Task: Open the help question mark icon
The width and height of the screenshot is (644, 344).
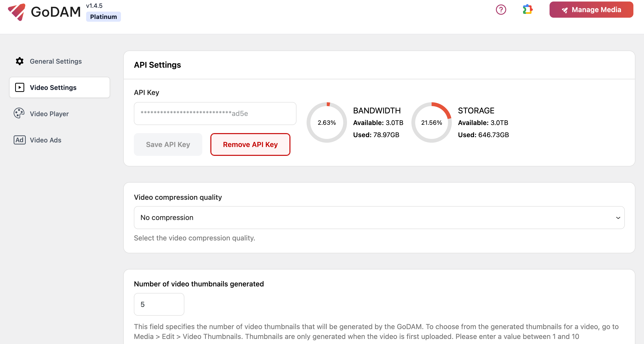Action: (x=501, y=10)
